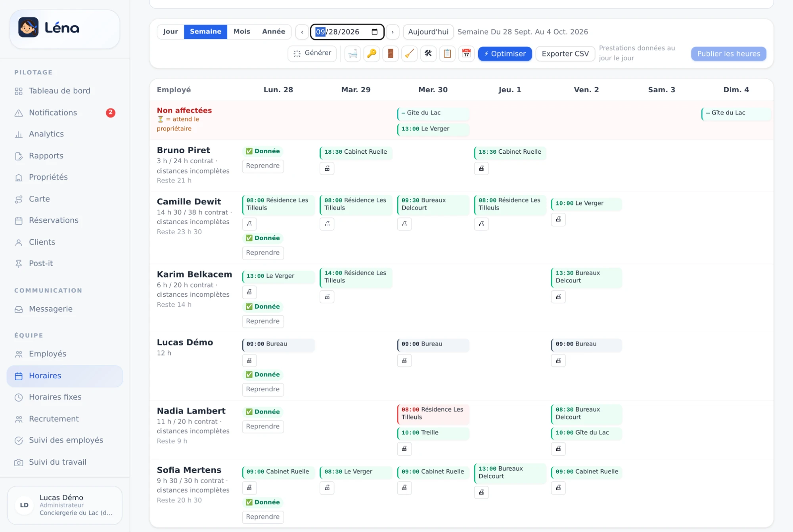Jump to today with Aujourd'hui

[428, 32]
